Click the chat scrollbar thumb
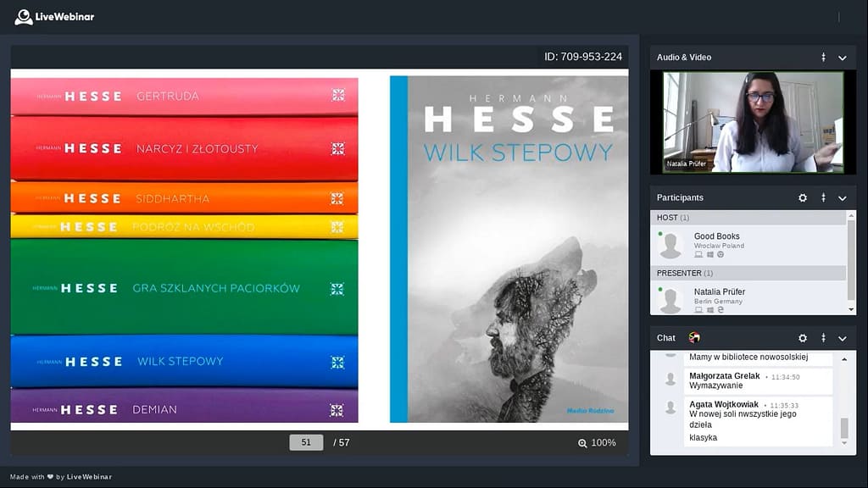The width and height of the screenshot is (868, 488). (x=844, y=427)
